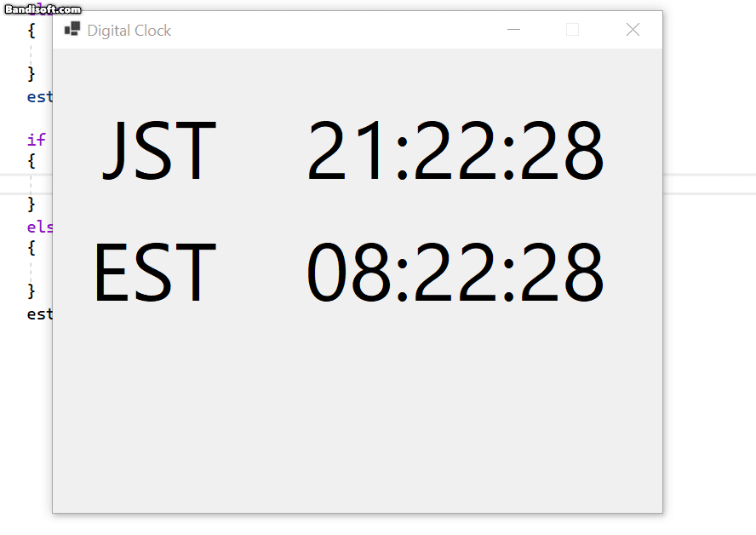Click the Digital Clock app icon in title bar
The width and height of the screenshot is (756, 535).
[72, 30]
